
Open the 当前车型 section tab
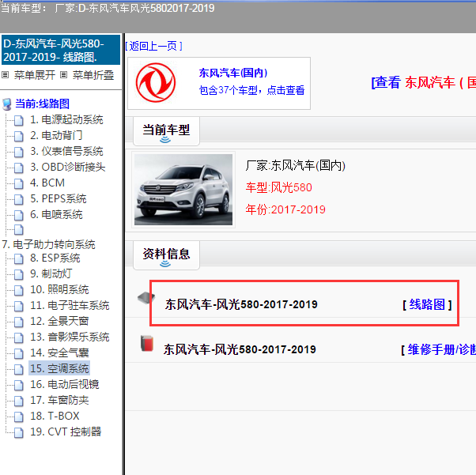point(166,131)
